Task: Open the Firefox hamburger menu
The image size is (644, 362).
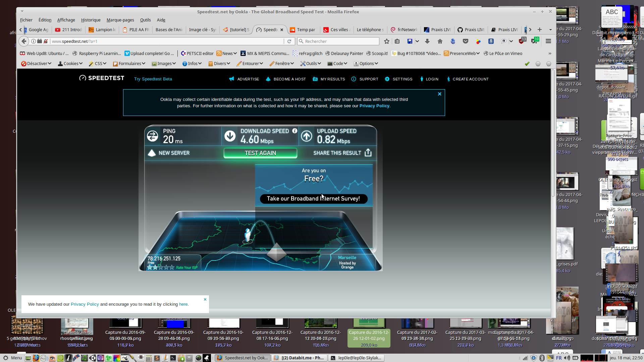Action: click(x=548, y=41)
